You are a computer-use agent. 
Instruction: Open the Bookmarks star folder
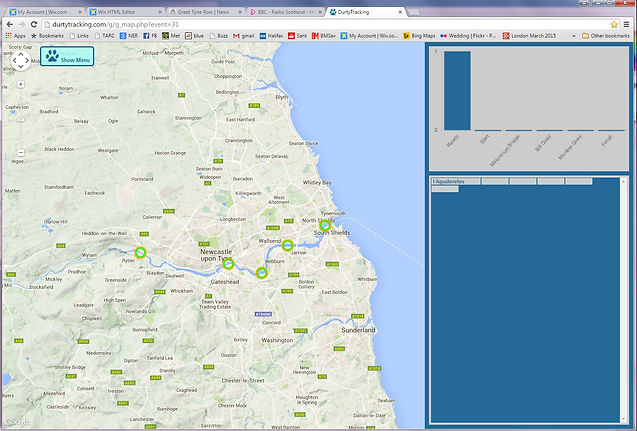pos(48,36)
